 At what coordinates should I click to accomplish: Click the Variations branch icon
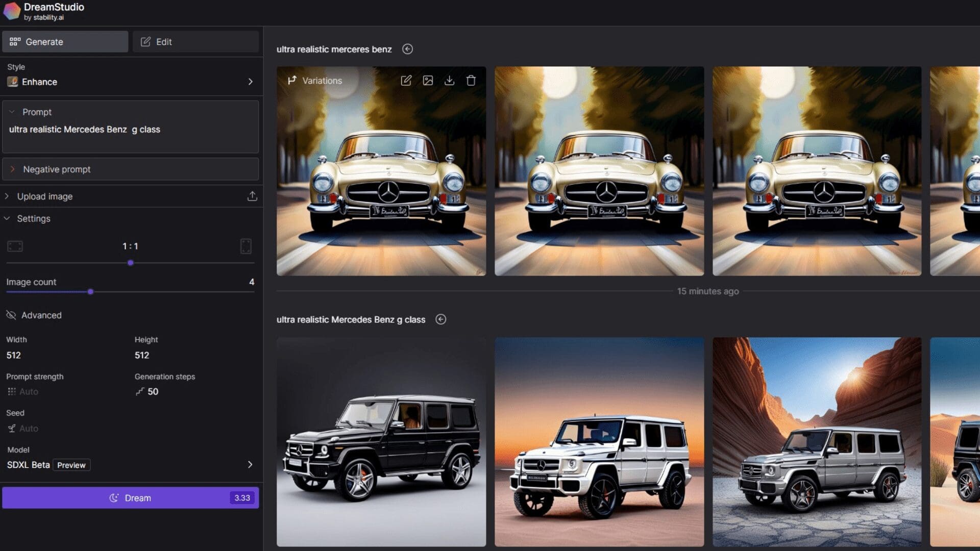(292, 81)
